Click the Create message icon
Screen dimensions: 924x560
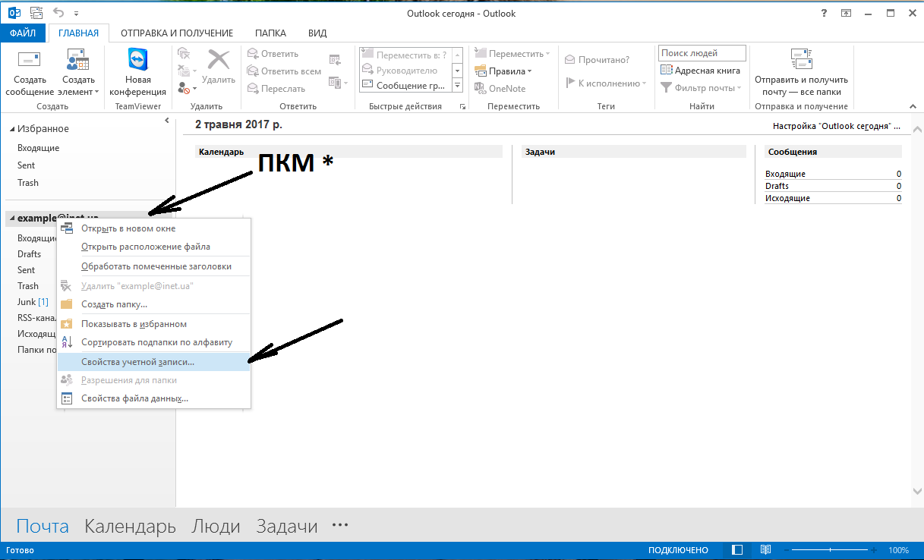(29, 59)
